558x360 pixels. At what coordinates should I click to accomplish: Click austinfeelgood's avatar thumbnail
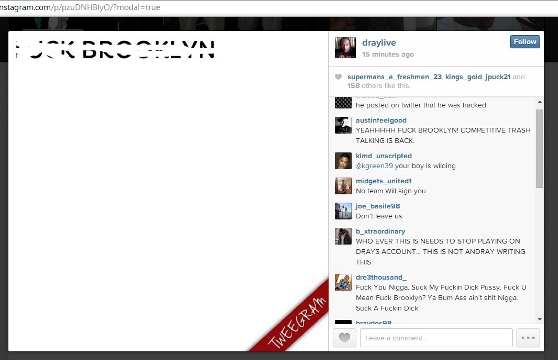pyautogui.click(x=343, y=126)
